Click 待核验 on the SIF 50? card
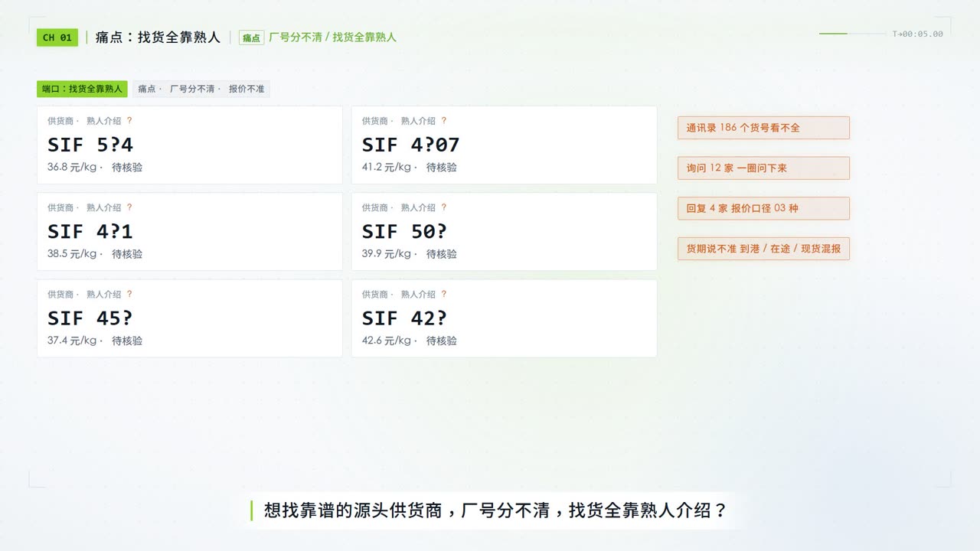This screenshot has width=980, height=551. (x=442, y=254)
